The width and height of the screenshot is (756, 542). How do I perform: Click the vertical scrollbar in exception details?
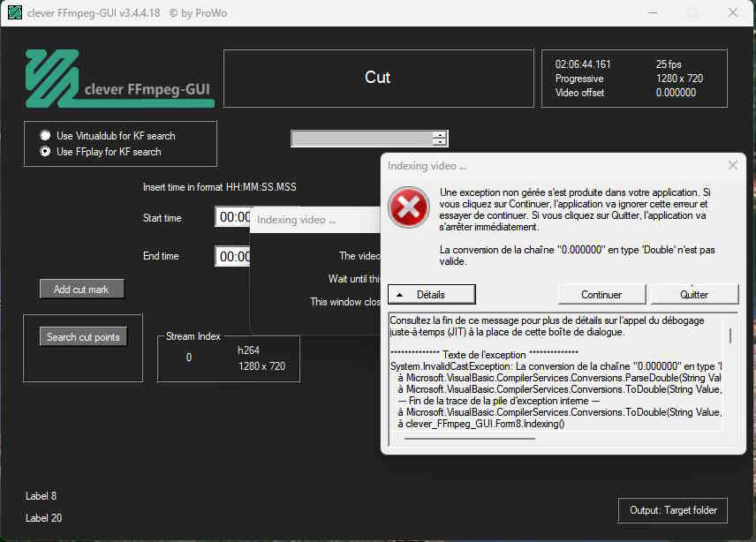click(x=730, y=335)
